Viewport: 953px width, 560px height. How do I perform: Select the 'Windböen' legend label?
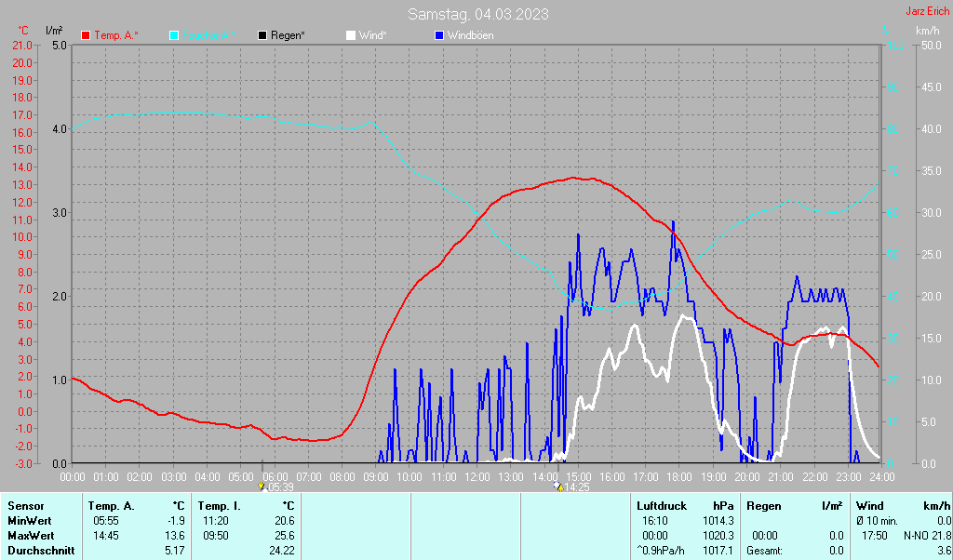click(470, 36)
